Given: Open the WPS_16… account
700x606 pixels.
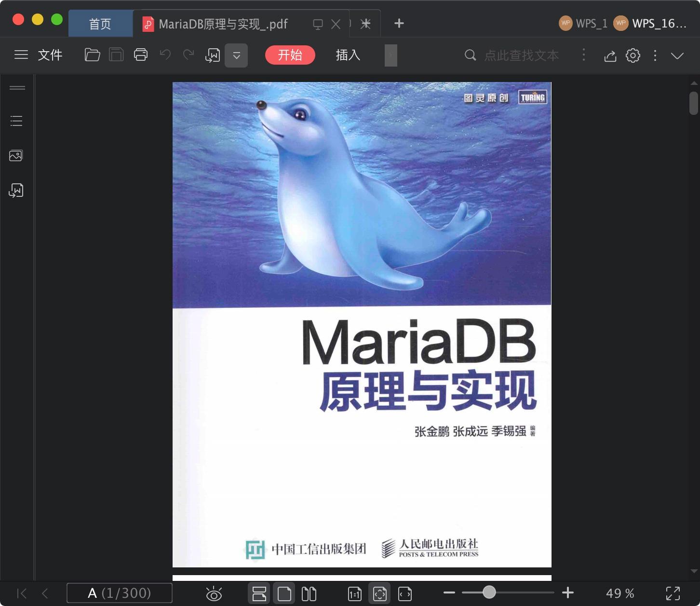Looking at the screenshot, I should 650,23.
